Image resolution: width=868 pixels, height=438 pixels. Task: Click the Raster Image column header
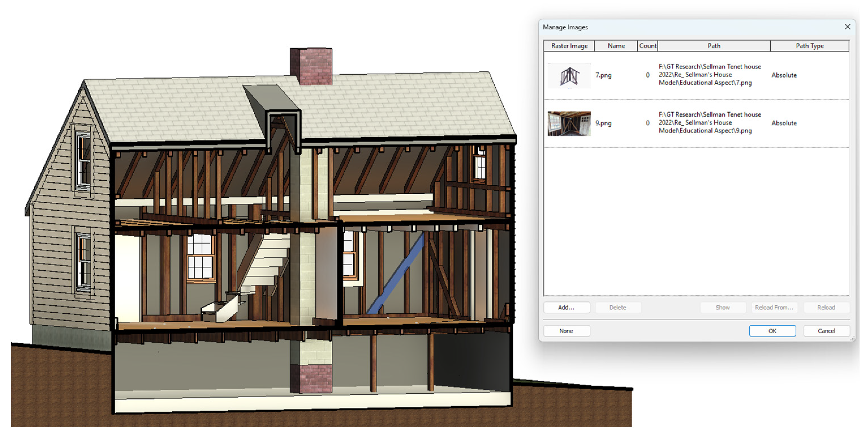pyautogui.click(x=569, y=46)
